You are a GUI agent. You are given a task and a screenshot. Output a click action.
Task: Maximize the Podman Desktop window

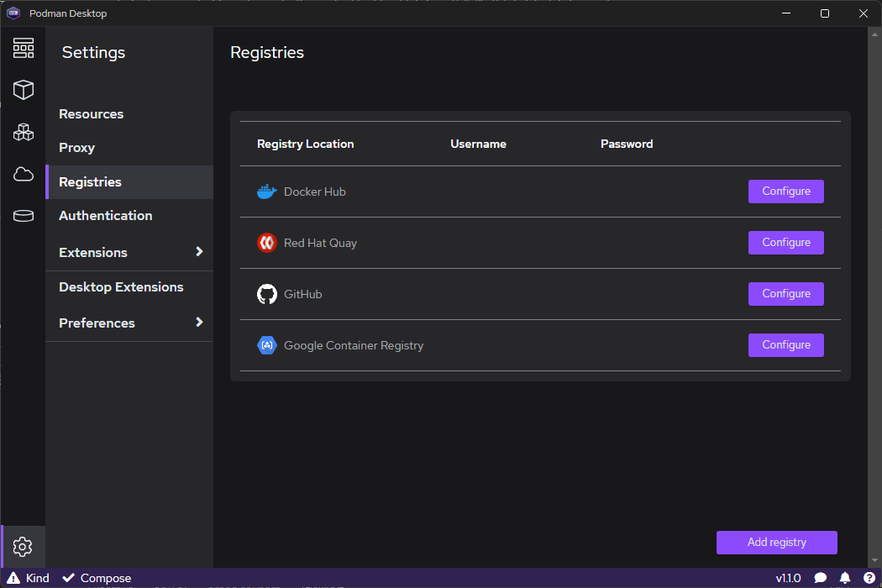[x=825, y=13]
